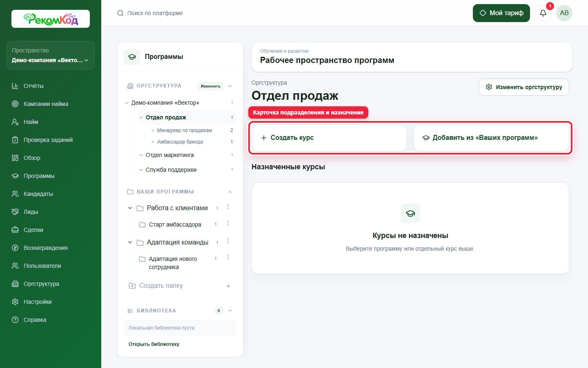Click Изменить оргструктуру button
588x368 pixels.
click(524, 87)
